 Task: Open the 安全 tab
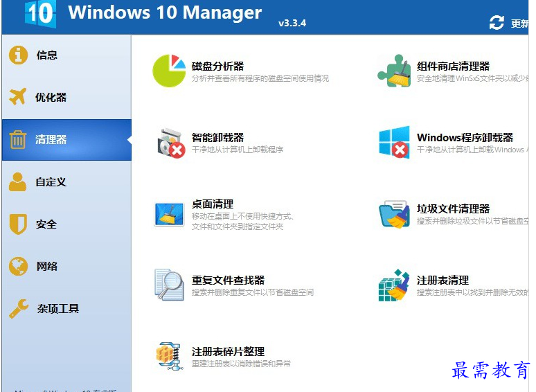click(x=66, y=224)
